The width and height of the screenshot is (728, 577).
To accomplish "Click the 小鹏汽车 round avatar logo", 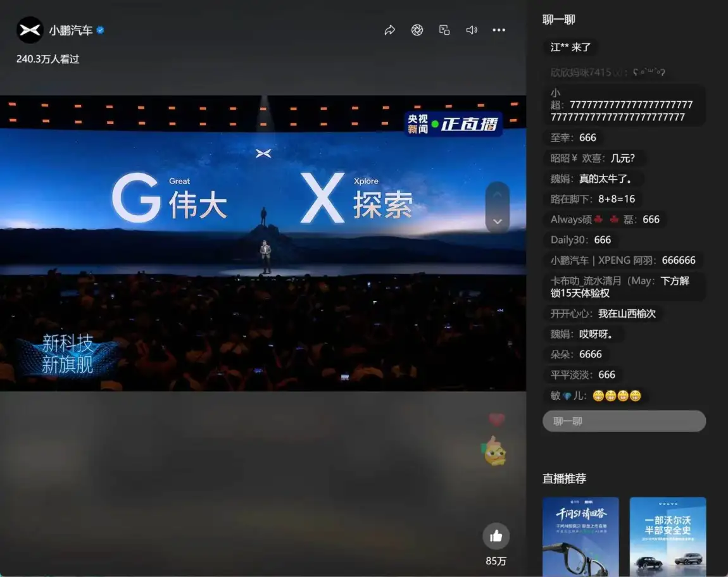I will pyautogui.click(x=30, y=30).
